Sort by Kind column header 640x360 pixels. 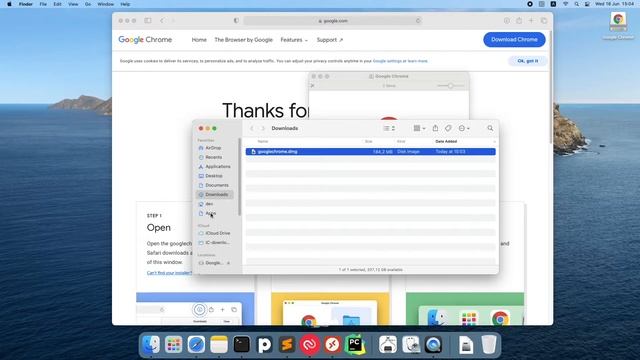401,141
